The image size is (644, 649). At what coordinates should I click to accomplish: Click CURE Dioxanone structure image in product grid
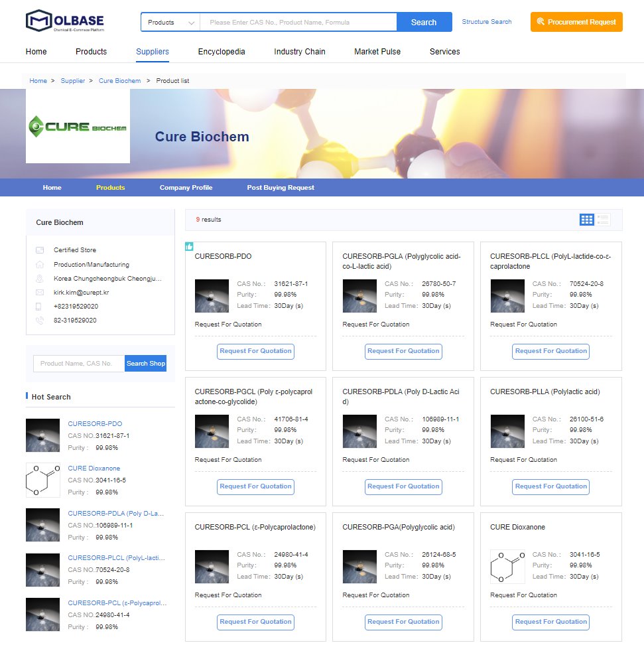click(x=507, y=567)
